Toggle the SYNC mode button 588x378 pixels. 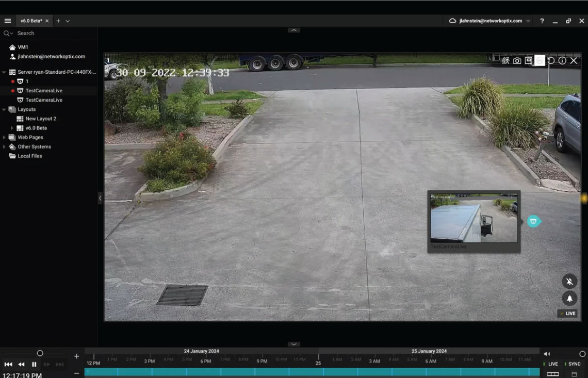(573, 364)
